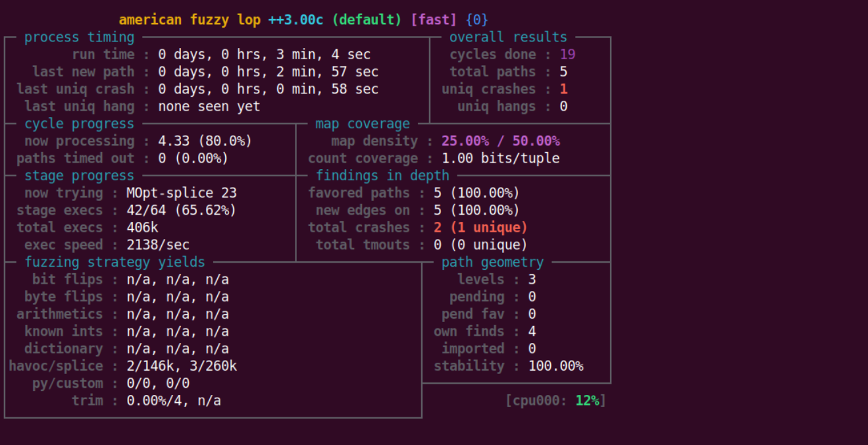
Task: Click the overall results section header
Action: click(x=508, y=38)
